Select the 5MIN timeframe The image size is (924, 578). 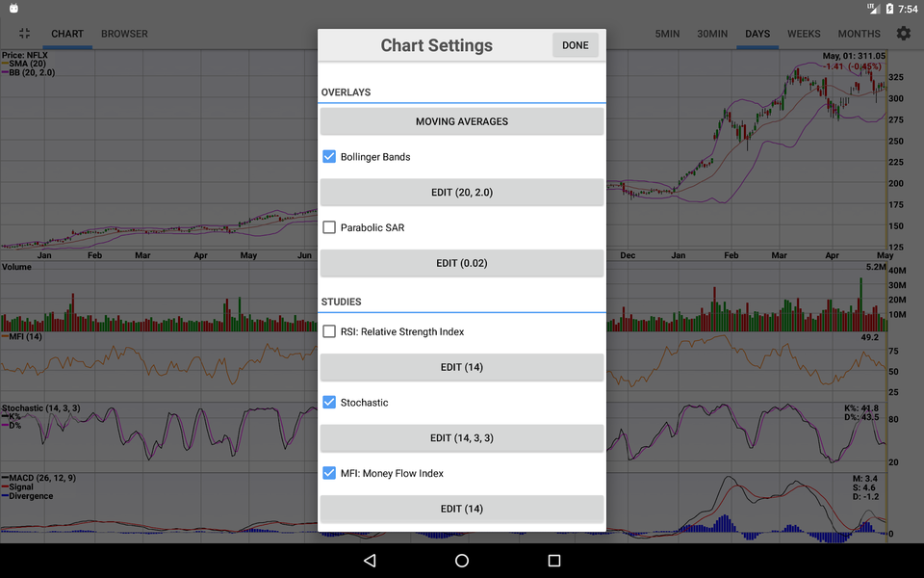667,34
